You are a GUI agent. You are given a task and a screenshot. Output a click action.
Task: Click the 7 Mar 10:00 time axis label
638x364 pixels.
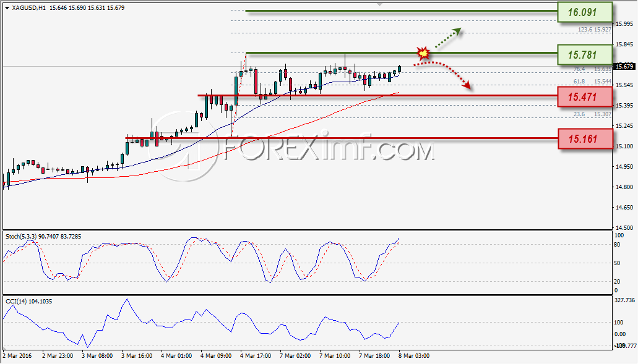(334, 356)
